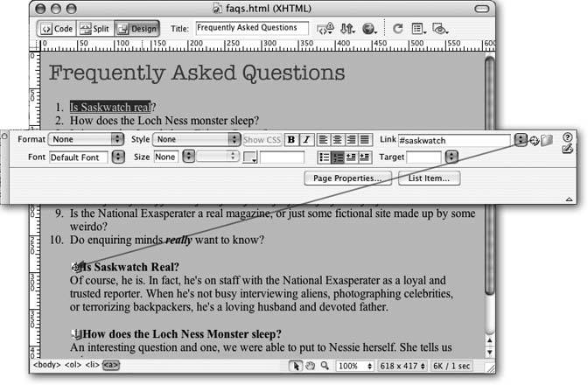Open the File Management arrows menu
Image resolution: width=588 pixels, height=385 pixels.
point(347,29)
